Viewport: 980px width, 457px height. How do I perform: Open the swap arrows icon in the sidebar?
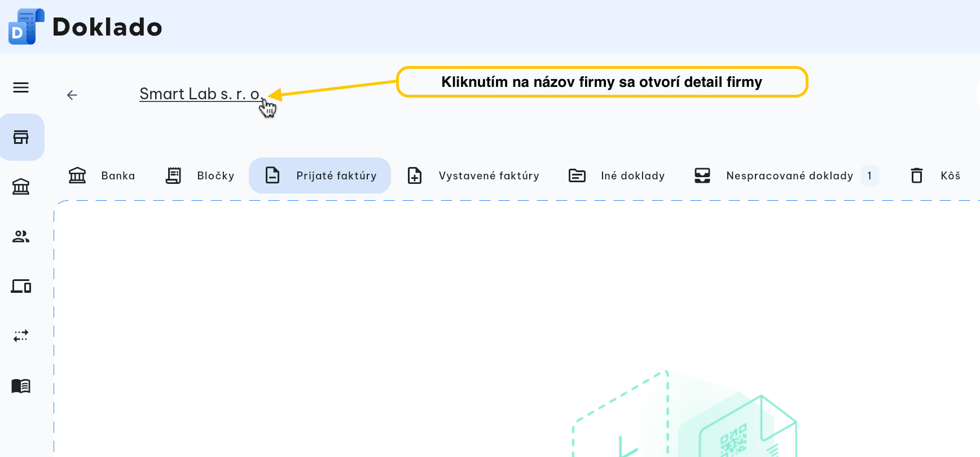point(21,336)
